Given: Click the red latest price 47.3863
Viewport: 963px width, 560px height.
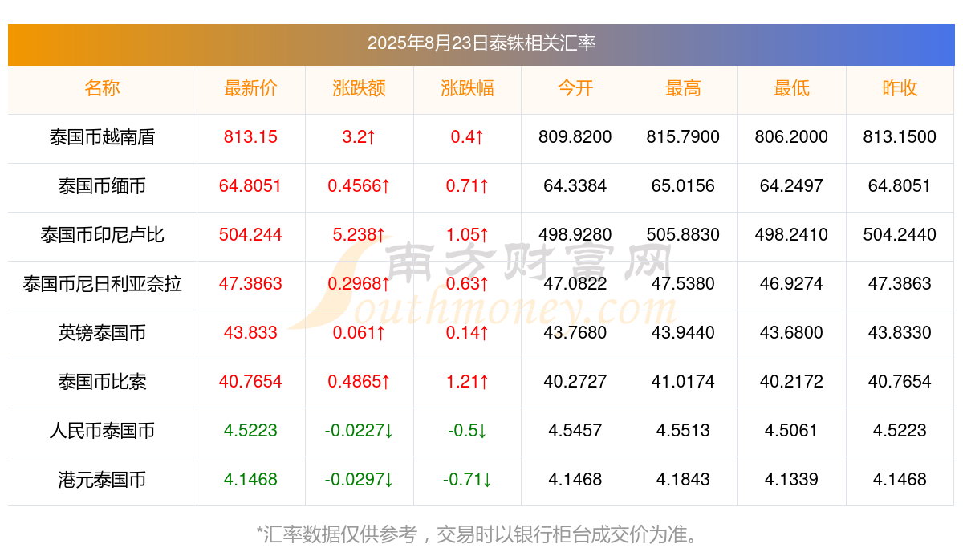Looking at the screenshot, I should [x=250, y=284].
